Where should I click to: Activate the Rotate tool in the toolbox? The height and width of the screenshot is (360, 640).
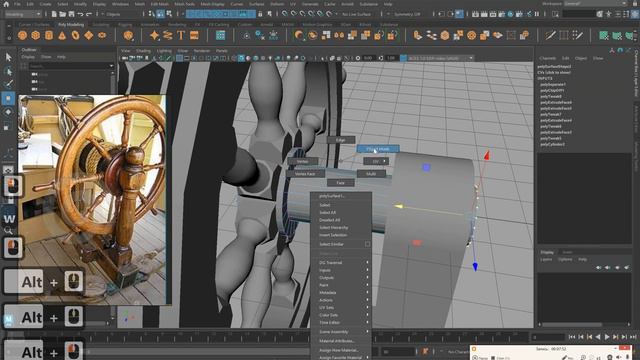[x=8, y=112]
